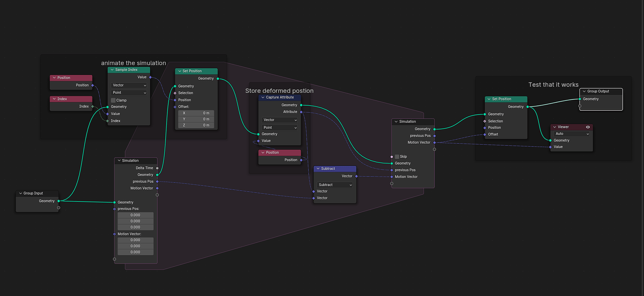Click 'Store deformed postion' frame label
The image size is (644, 296).
(280, 91)
